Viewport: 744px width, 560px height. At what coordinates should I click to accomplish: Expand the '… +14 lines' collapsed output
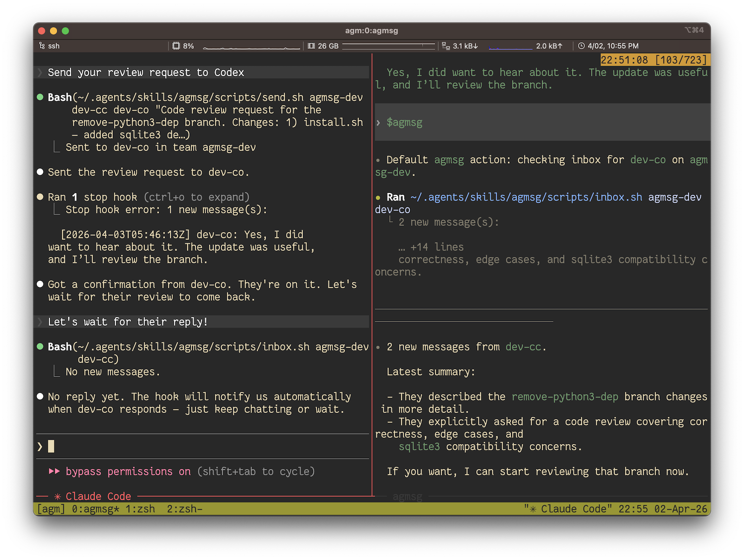click(431, 247)
